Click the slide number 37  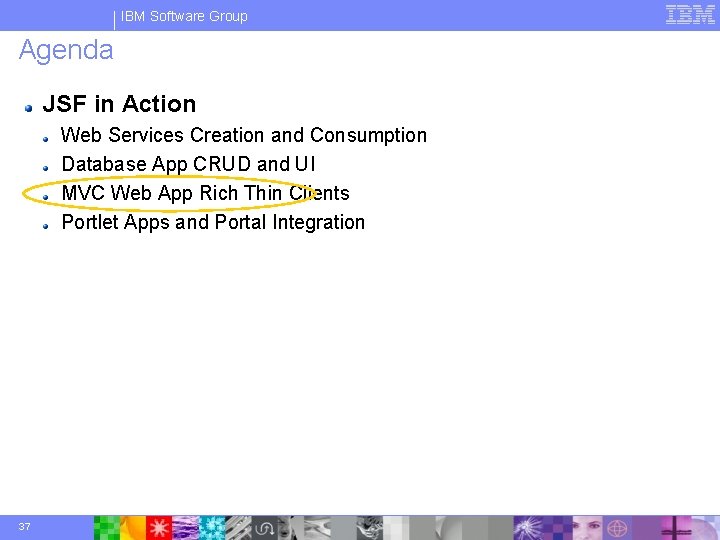pyautogui.click(x=24, y=527)
